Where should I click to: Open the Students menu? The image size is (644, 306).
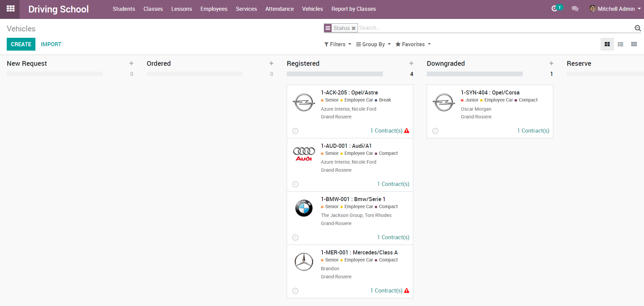coord(124,9)
